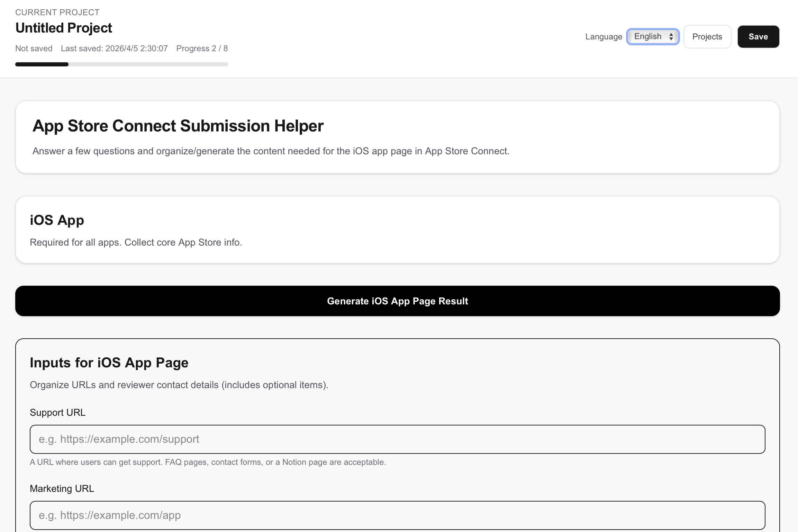The image size is (798, 532).
Task: Click the App Store Connect Submission Helper header
Action: 178,126
